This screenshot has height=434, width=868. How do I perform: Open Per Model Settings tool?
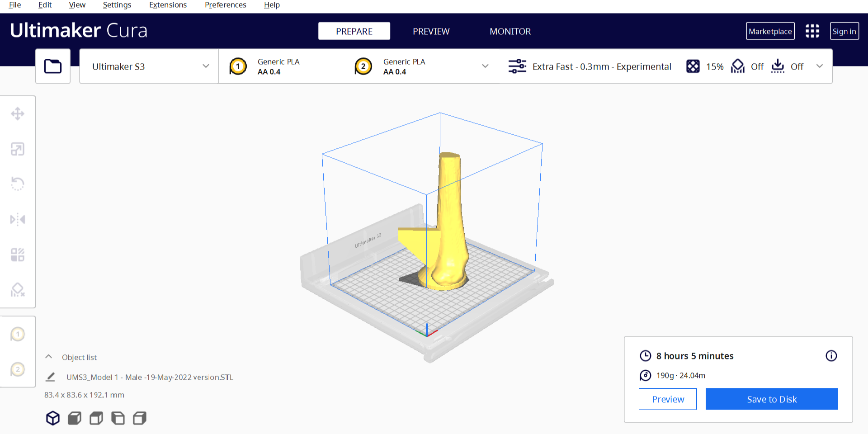pyautogui.click(x=18, y=255)
